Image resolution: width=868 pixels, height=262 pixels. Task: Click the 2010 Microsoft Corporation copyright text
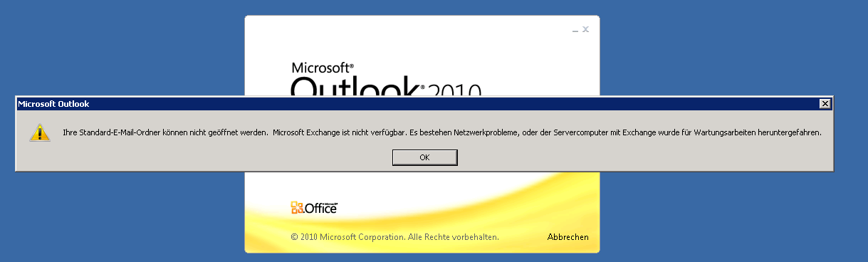coord(348,237)
